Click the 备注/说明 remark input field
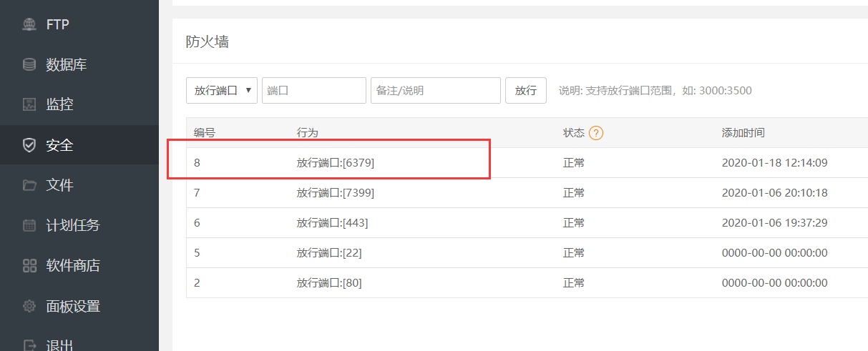 pos(435,91)
